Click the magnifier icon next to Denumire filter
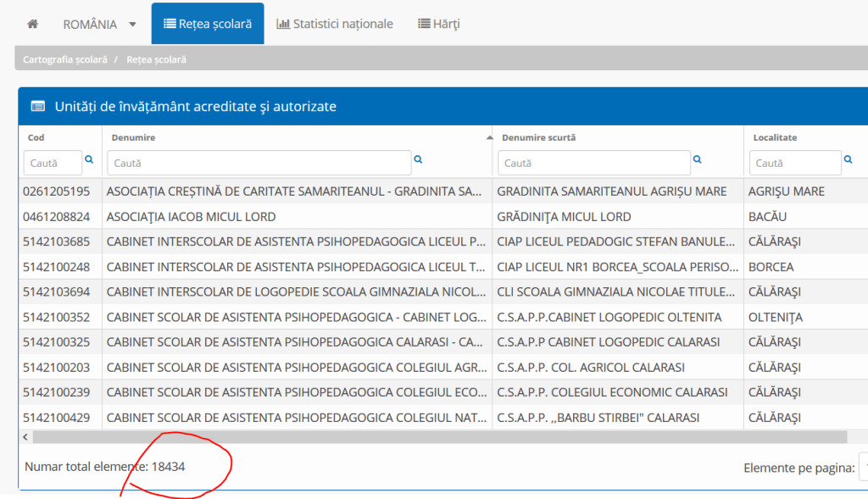 (x=418, y=159)
